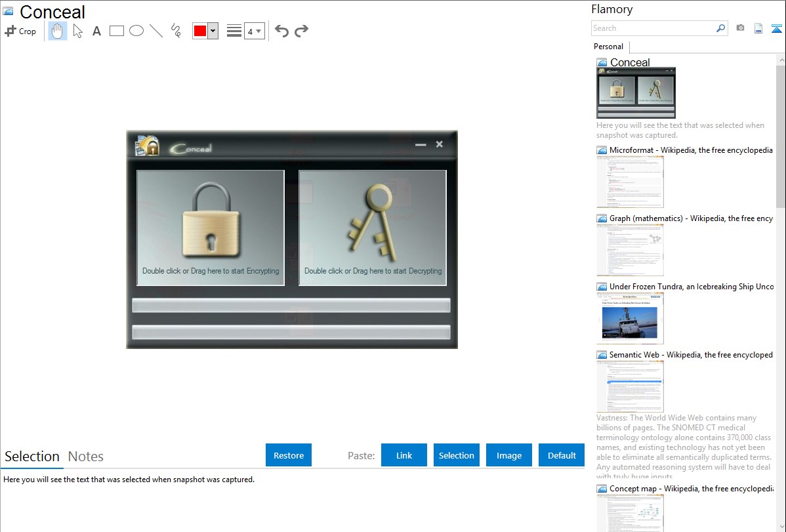Open the Under Frozen Tundra snapshot thumbnail
The width and height of the screenshot is (786, 532).
[630, 318]
